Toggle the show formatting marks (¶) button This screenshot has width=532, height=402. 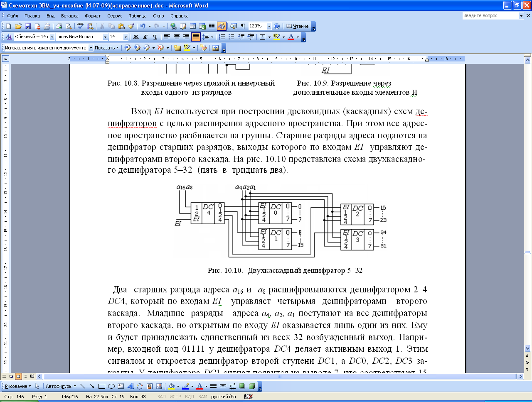[x=243, y=26]
